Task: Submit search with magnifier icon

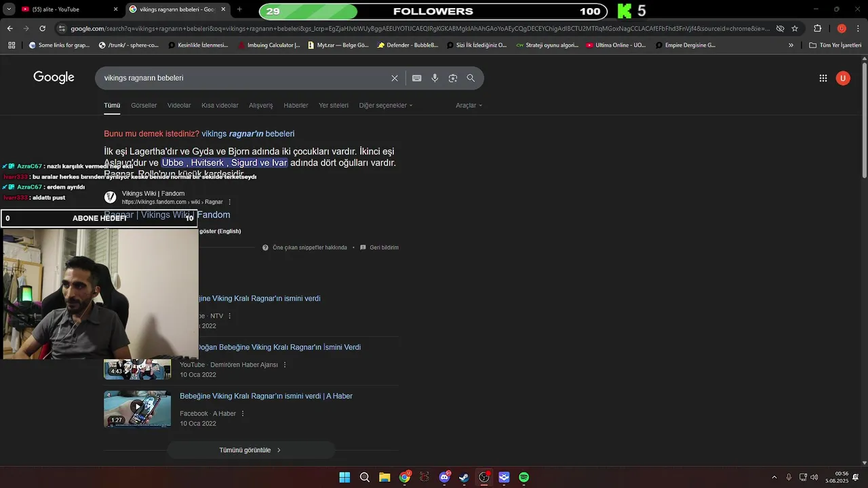Action: [471, 78]
